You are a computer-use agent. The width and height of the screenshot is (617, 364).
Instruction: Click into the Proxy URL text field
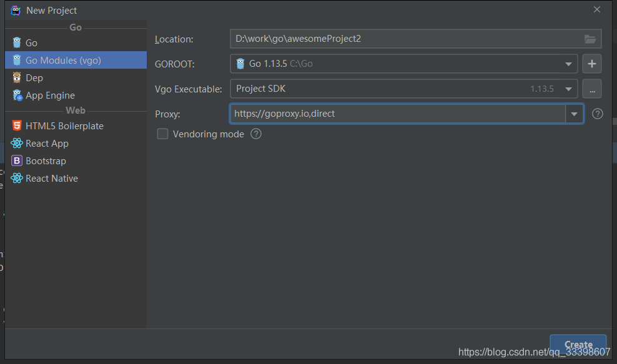pos(397,114)
